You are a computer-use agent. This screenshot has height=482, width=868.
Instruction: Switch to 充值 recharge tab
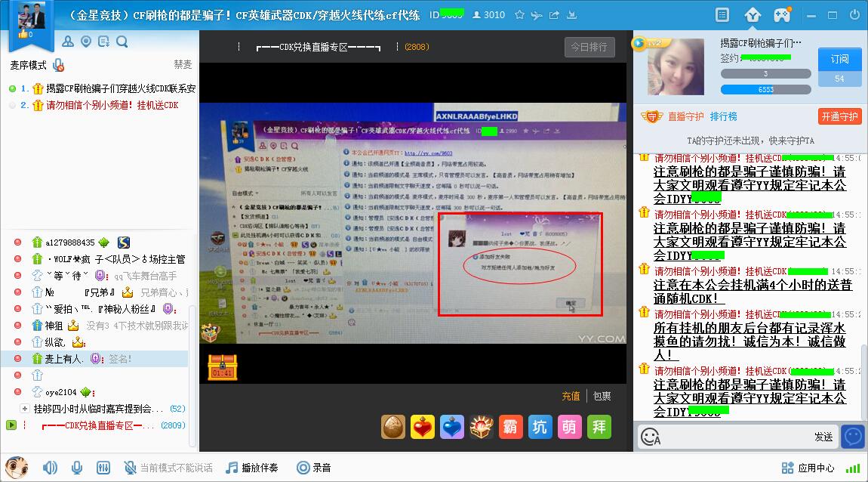(x=571, y=396)
